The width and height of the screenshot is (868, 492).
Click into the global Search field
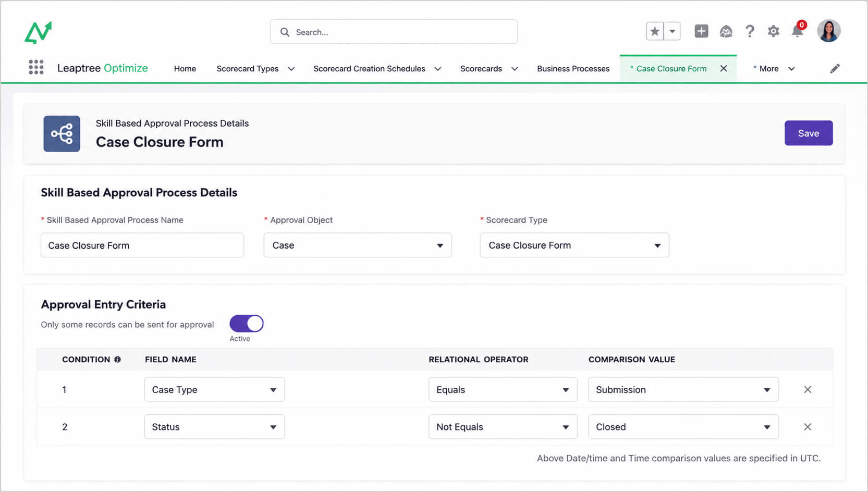click(x=394, y=32)
